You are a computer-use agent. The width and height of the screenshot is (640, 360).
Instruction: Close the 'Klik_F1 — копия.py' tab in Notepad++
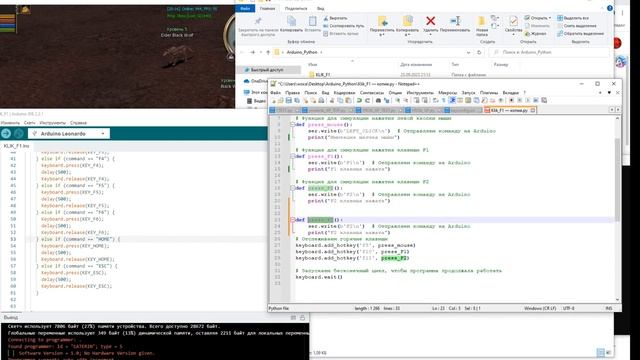533,110
